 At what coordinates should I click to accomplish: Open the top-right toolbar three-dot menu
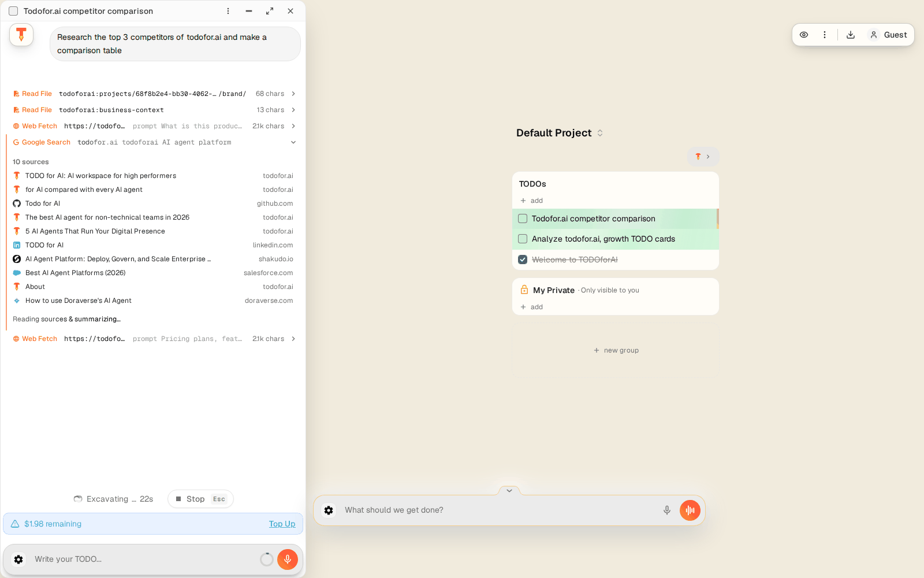825,35
